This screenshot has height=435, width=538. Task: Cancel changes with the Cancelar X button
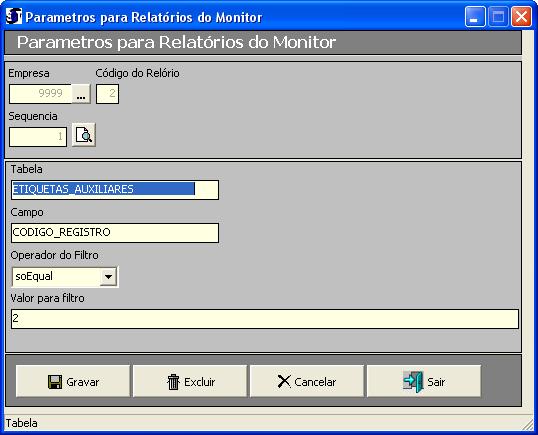tap(307, 381)
